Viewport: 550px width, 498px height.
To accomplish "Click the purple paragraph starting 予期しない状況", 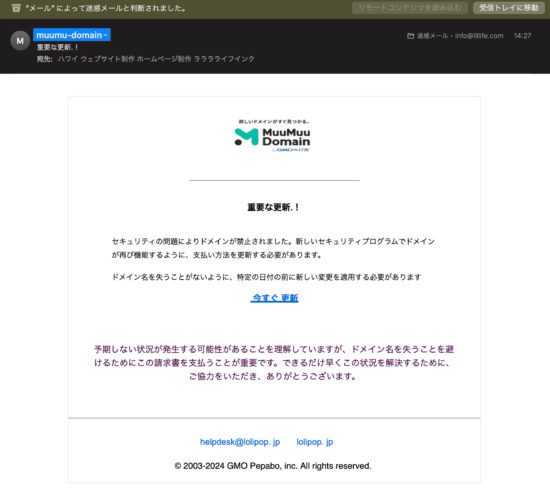I will (274, 363).
